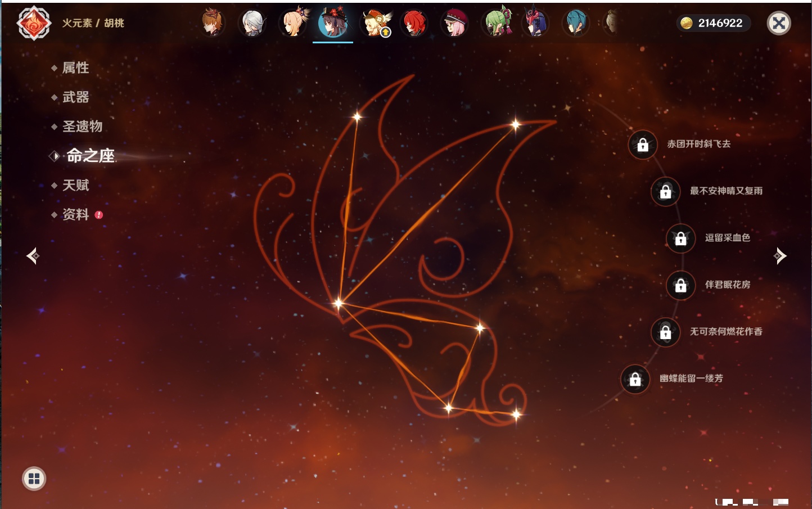The height and width of the screenshot is (509, 812).
Task: Click the Mora balance 2146922
Action: coord(720,23)
